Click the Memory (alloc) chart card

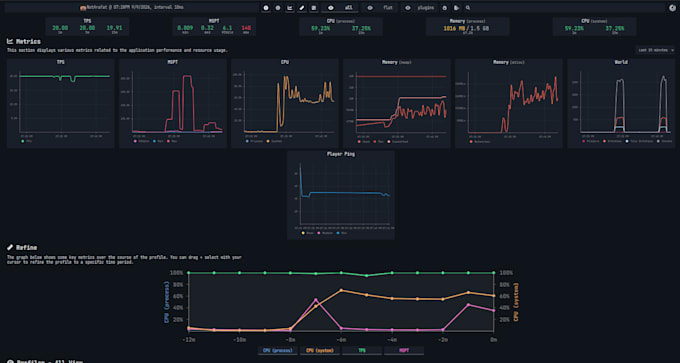(509, 103)
